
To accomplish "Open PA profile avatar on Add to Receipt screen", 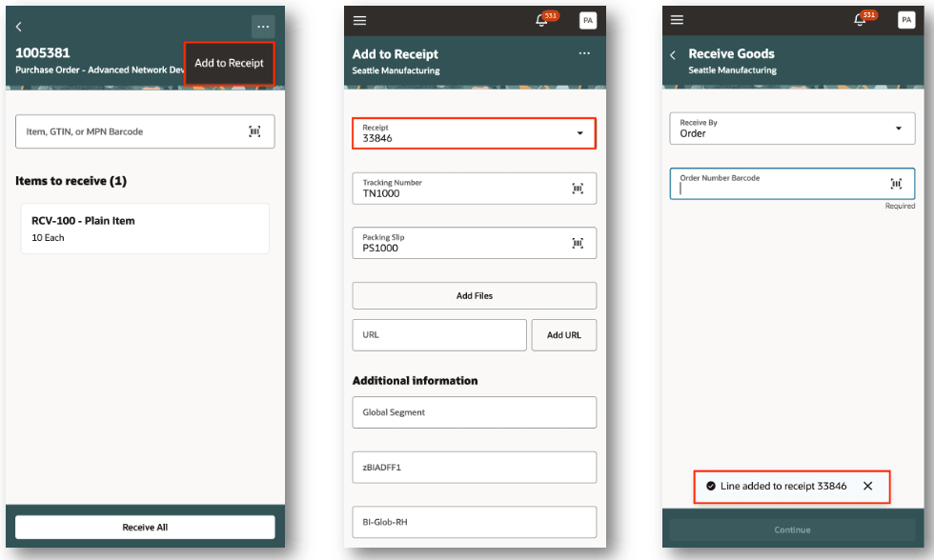I will click(588, 20).
